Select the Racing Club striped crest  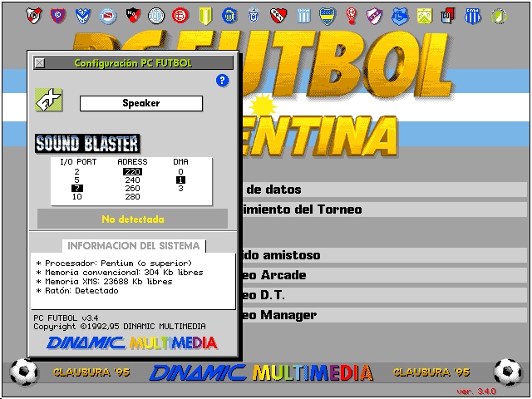point(303,16)
